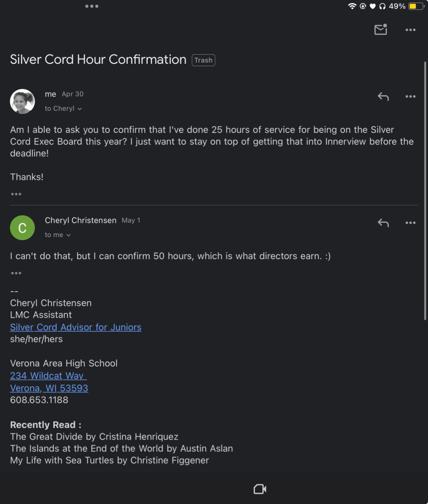Open the Verona, WI 53593 link

click(49, 388)
